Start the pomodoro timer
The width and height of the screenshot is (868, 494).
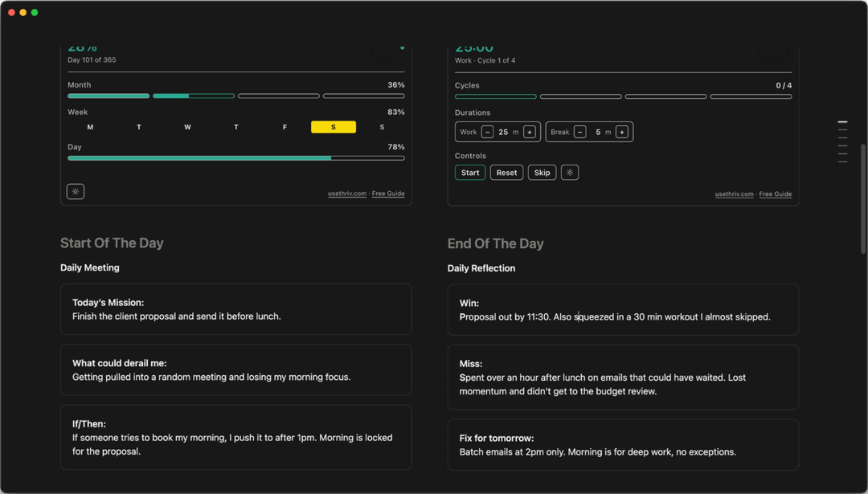470,173
